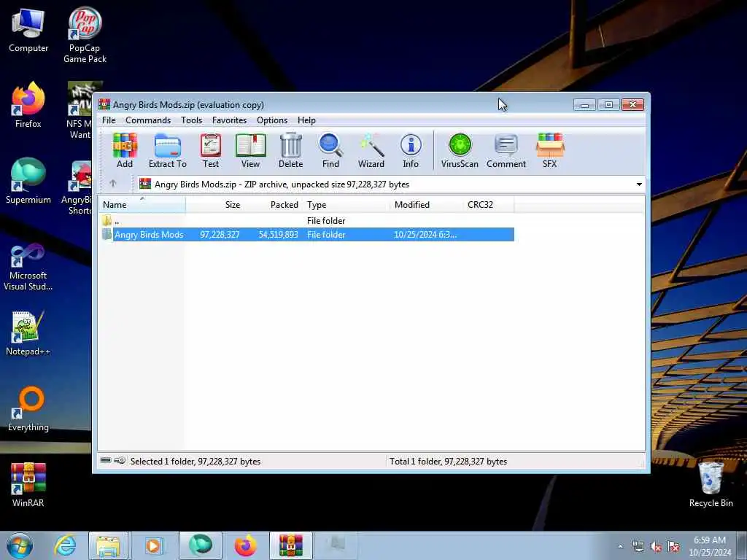Sort by Modified column header

[x=427, y=205]
